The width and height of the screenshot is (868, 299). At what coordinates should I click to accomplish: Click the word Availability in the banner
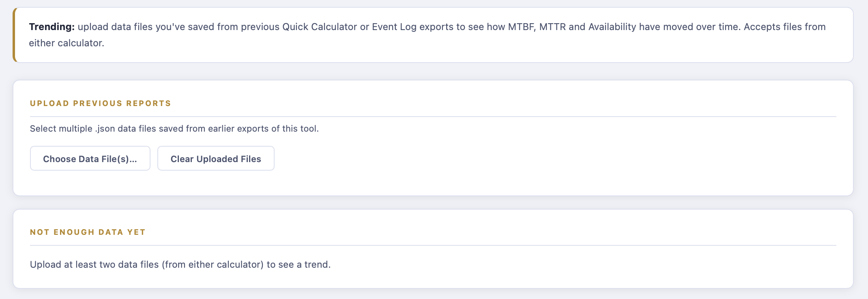(612, 27)
